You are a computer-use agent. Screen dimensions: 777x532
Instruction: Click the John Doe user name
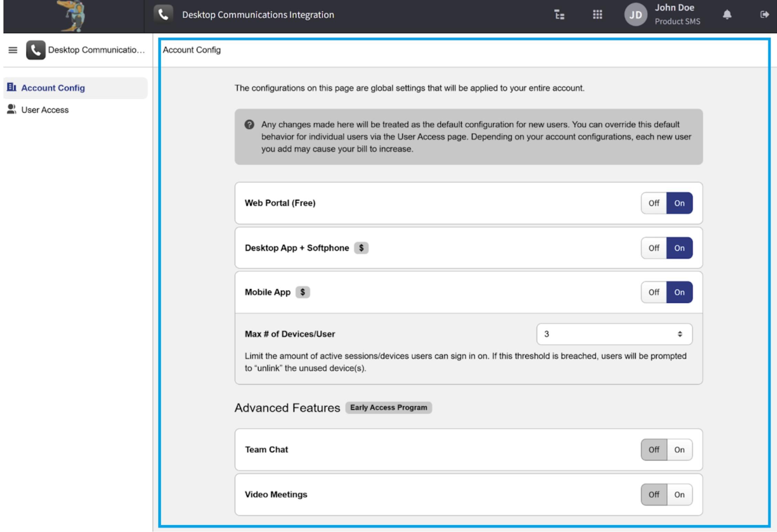(x=674, y=8)
